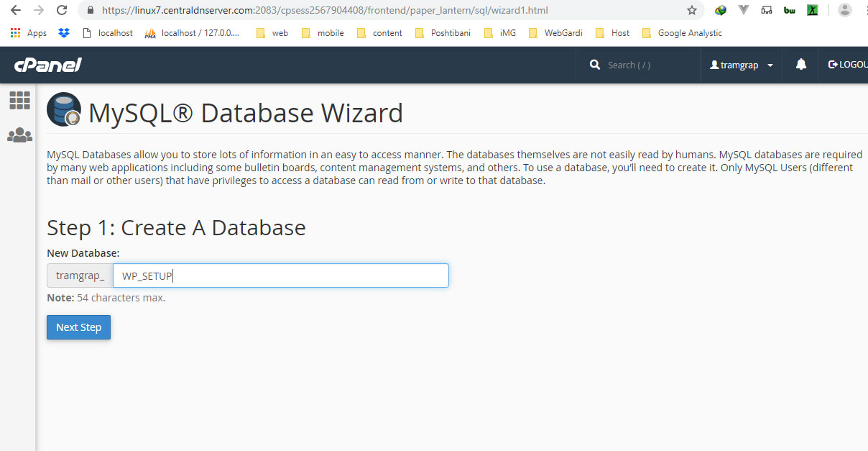Viewport: 868px width, 451px height.
Task: Click the Logout link
Action: pos(847,65)
